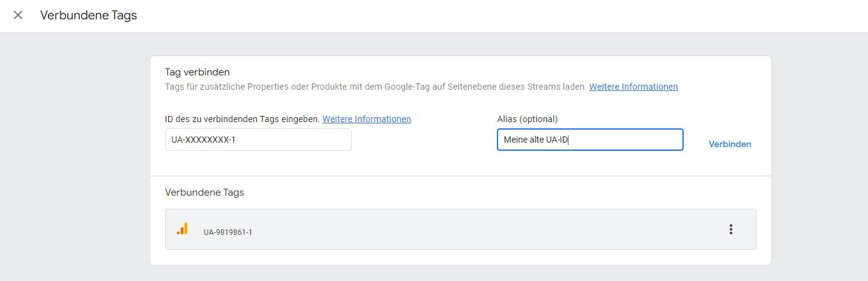Click the gray page background beside the card
Image resolution: width=868 pixels, height=281 pixels.
coord(75,156)
